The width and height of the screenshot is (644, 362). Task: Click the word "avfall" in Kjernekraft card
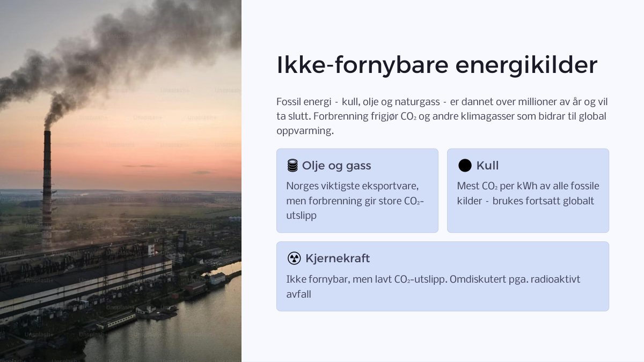click(298, 294)
